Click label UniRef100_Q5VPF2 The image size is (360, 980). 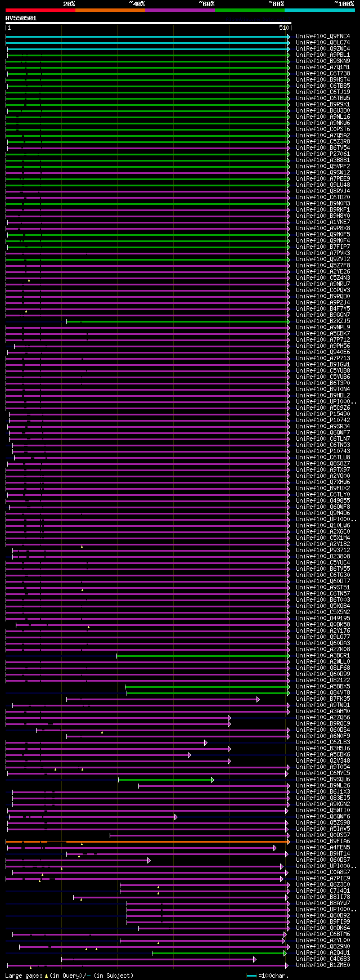pos(323,167)
